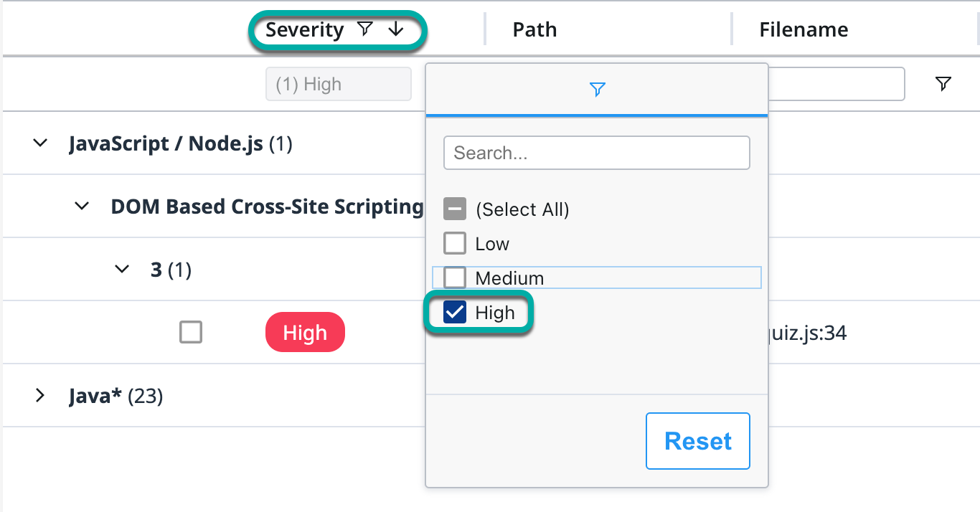
Task: Click the Severity column filter funnel icon
Action: tap(365, 29)
